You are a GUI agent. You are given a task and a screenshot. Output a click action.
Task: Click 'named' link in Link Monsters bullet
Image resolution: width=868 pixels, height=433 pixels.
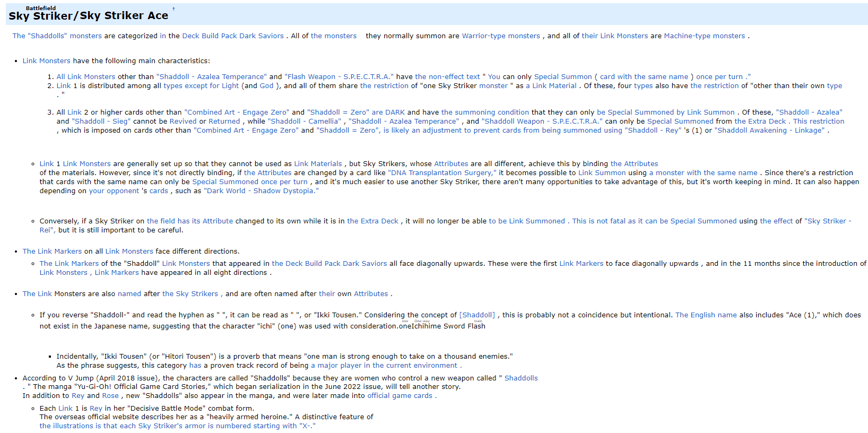pyautogui.click(x=129, y=294)
